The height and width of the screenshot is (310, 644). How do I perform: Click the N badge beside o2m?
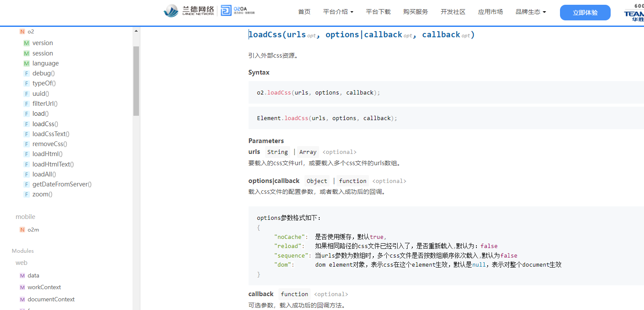point(22,230)
